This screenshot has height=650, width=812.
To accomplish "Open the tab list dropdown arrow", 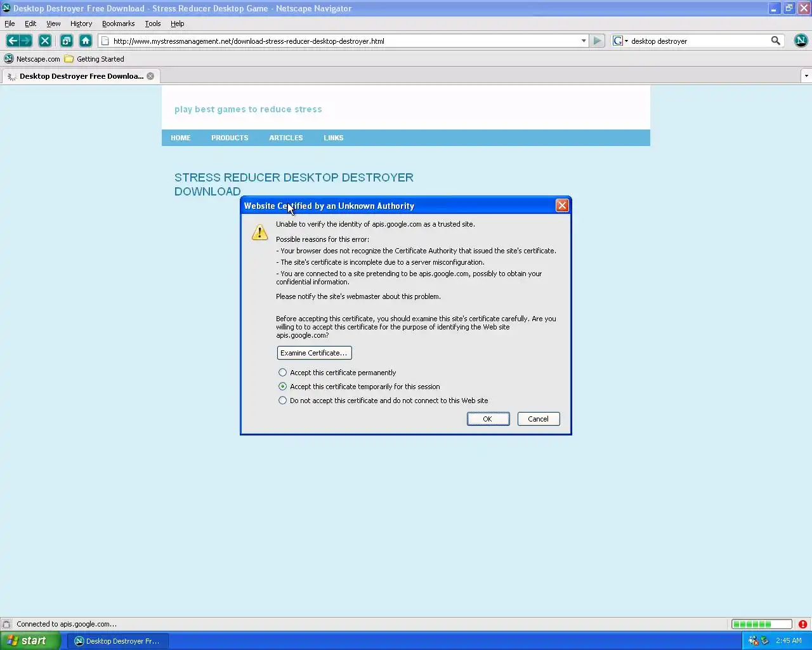I will [806, 76].
